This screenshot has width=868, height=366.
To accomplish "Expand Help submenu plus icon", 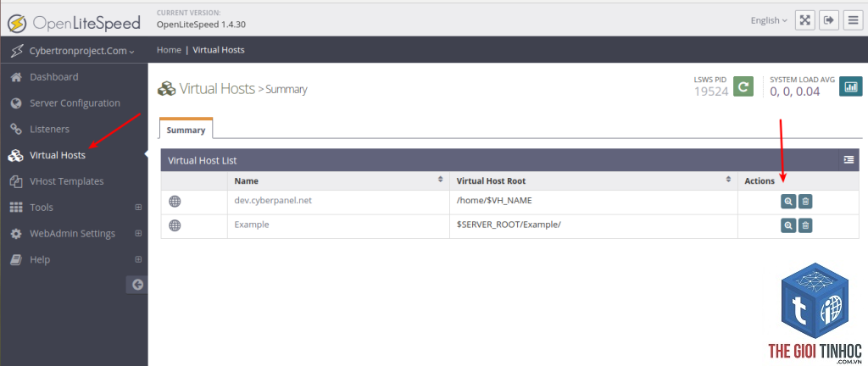I will [x=138, y=259].
